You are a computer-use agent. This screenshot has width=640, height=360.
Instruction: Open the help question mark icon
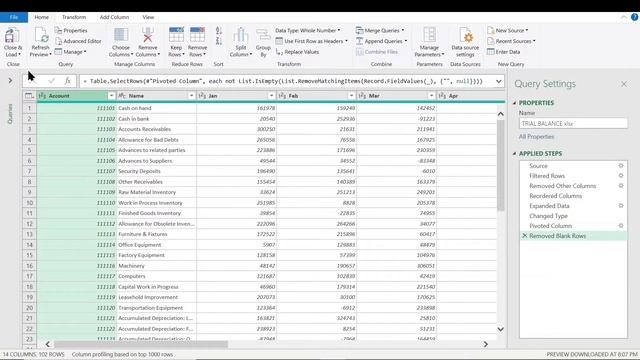(634, 17)
